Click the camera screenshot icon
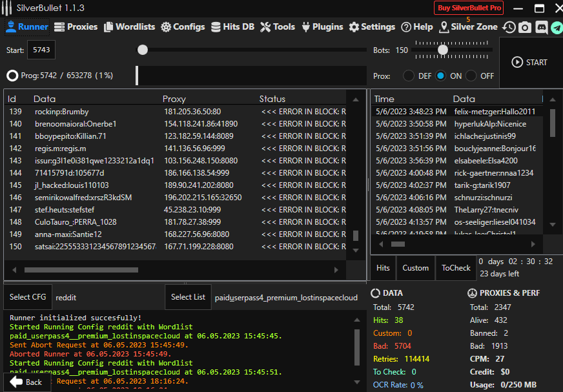Viewport: 563px width, 392px height. [x=525, y=27]
